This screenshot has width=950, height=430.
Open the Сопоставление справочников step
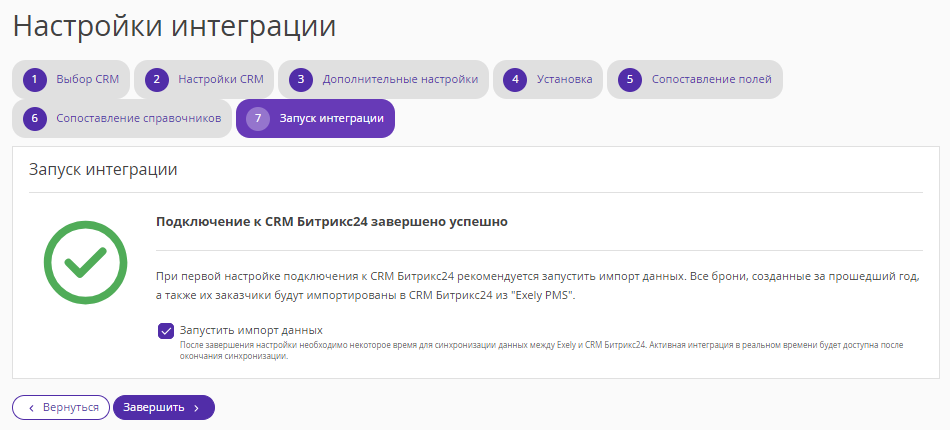pyautogui.click(x=122, y=118)
